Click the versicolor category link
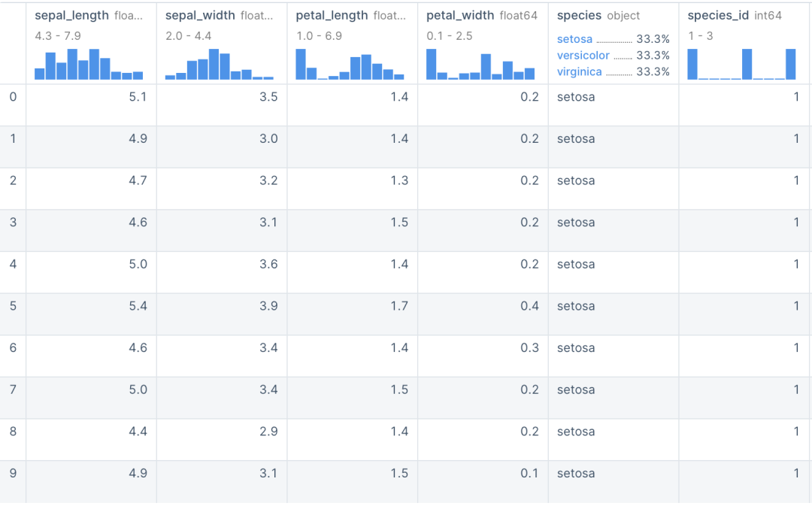 point(583,56)
